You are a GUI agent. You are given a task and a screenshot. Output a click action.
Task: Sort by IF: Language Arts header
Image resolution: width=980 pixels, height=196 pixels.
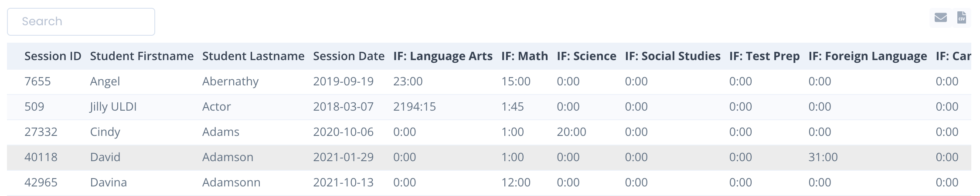pos(443,56)
